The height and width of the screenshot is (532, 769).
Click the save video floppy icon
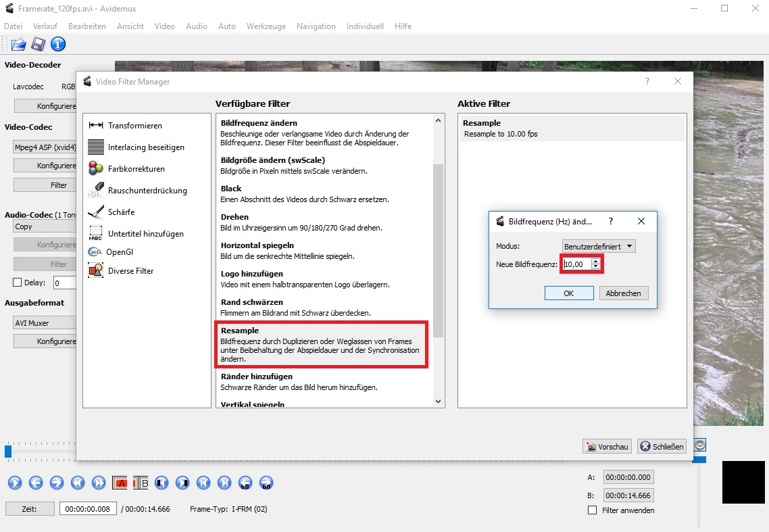point(39,45)
